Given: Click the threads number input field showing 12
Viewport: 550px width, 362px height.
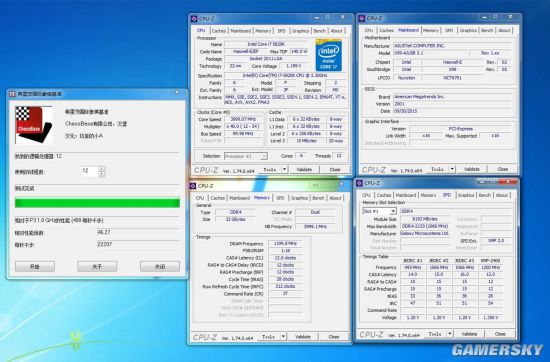Looking at the screenshot, I should [x=90, y=172].
